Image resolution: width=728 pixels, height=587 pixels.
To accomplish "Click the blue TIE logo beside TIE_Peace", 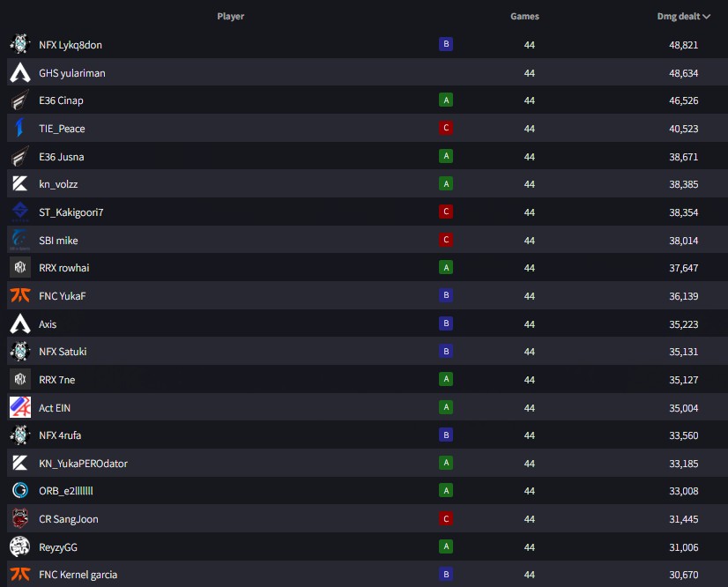I will 20,128.
